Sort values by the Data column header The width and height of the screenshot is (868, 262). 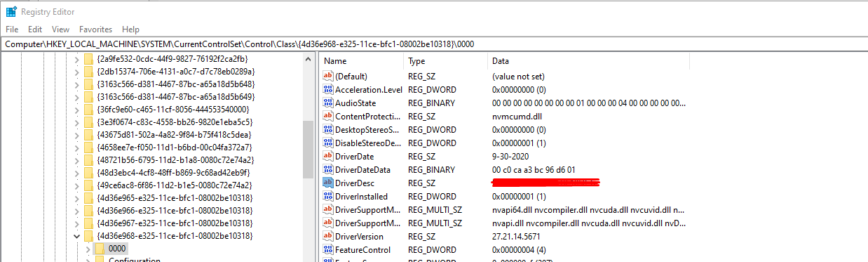click(588, 61)
